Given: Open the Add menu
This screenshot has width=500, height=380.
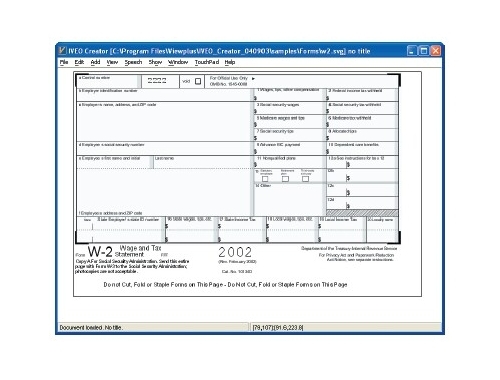Looking at the screenshot, I should click(x=95, y=62).
